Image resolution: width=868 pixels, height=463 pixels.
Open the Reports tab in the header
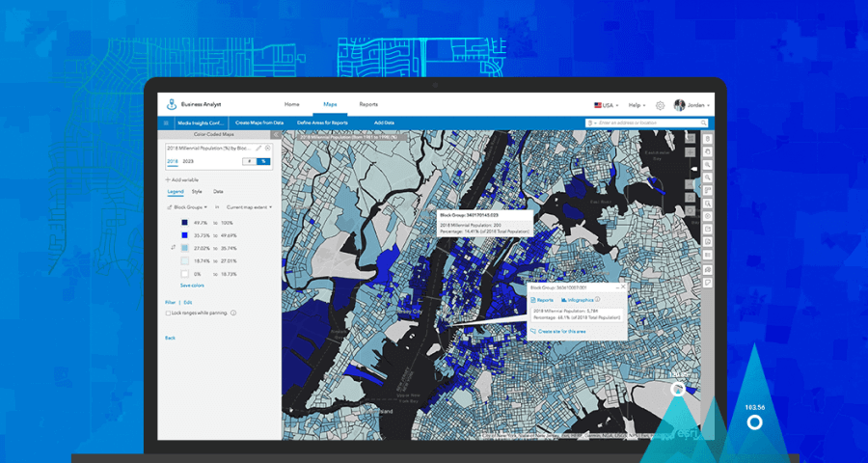(x=368, y=104)
